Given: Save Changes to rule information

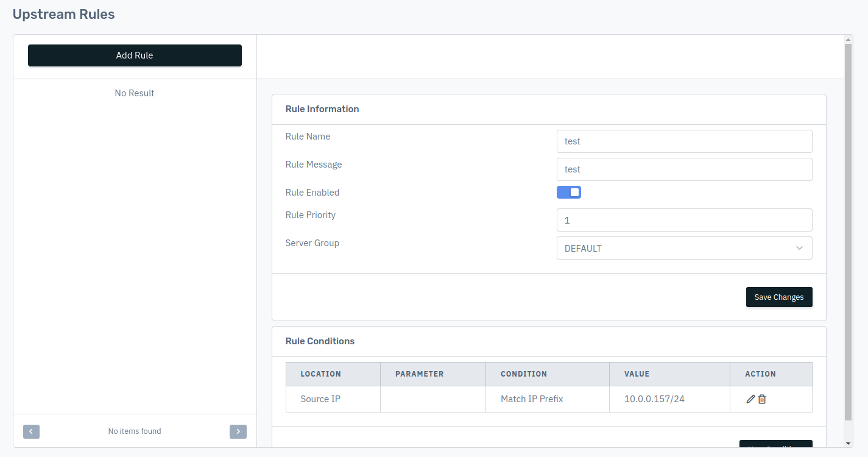Looking at the screenshot, I should click(x=779, y=297).
